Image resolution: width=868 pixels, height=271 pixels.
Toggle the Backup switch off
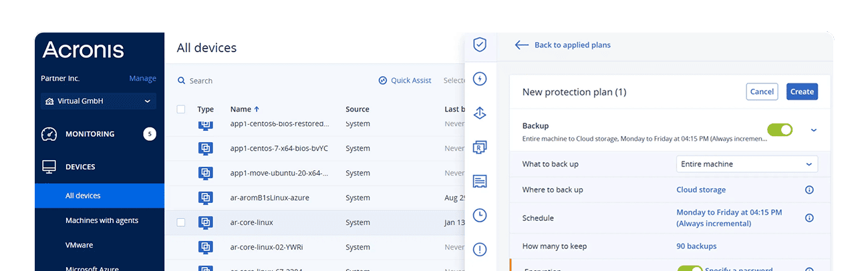tap(779, 129)
